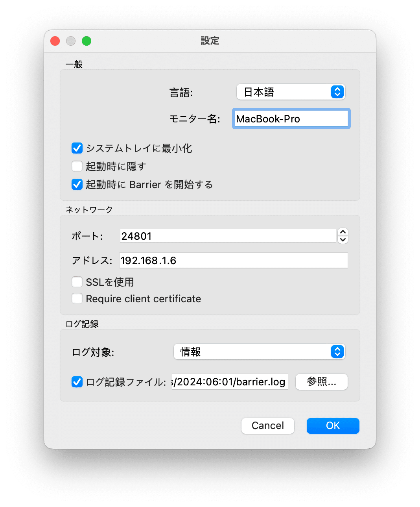This screenshot has height=507, width=420.
Task: Click the アドレス field showing 192.168.1.6
Action: (x=234, y=260)
